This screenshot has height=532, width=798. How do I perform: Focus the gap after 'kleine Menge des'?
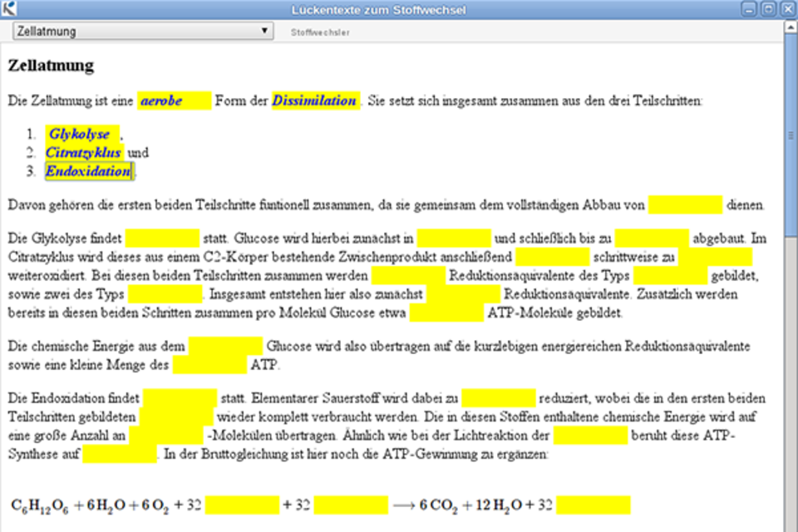(x=209, y=365)
